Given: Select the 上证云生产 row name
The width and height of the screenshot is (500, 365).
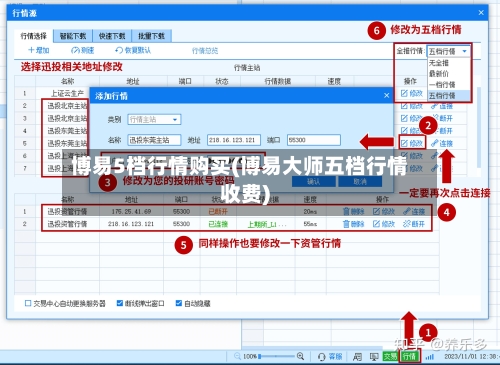Looking at the screenshot, I should click(x=67, y=93).
